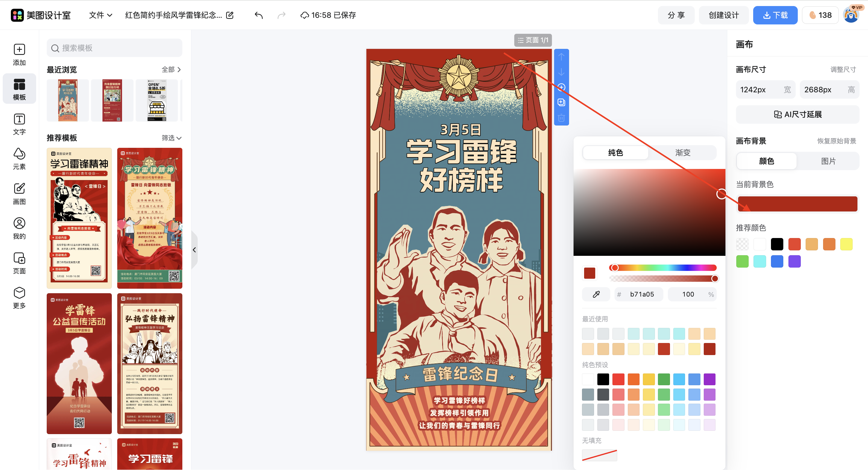
Task: Select the 文字 tool in the sidebar
Action: point(19,124)
